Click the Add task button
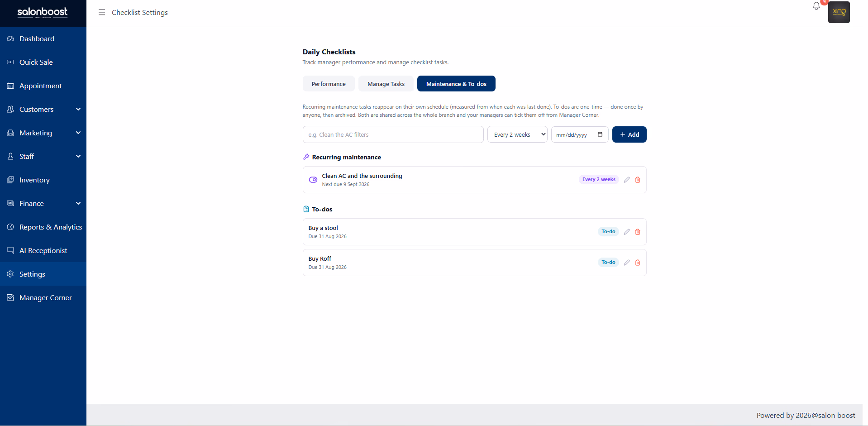The image size is (868, 426). point(629,134)
